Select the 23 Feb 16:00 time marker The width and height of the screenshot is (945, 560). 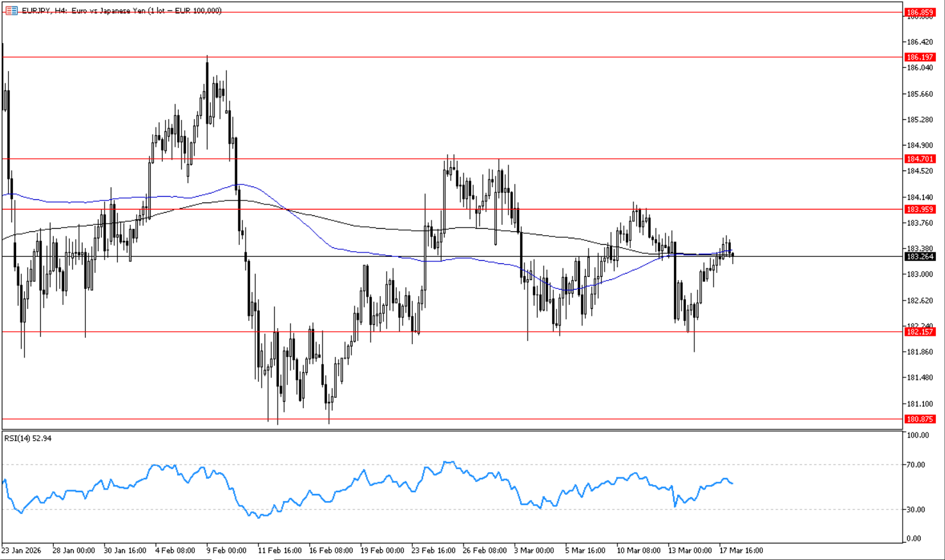pyautogui.click(x=433, y=550)
